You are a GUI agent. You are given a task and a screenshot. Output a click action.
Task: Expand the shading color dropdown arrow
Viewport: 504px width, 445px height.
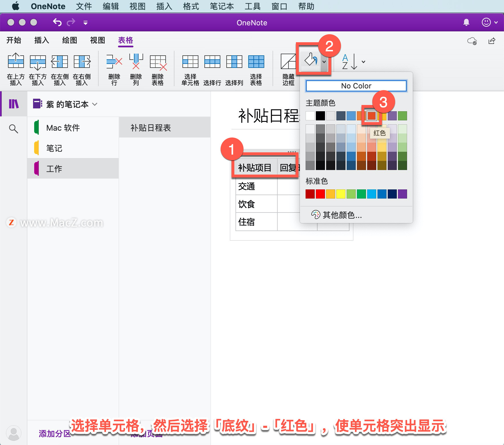click(x=324, y=62)
